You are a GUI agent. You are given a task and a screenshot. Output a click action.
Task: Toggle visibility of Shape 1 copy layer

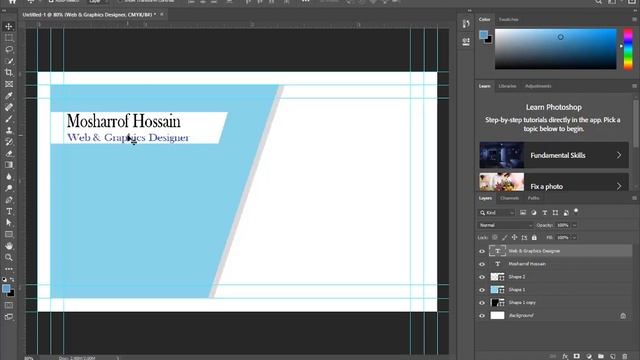[x=482, y=303]
